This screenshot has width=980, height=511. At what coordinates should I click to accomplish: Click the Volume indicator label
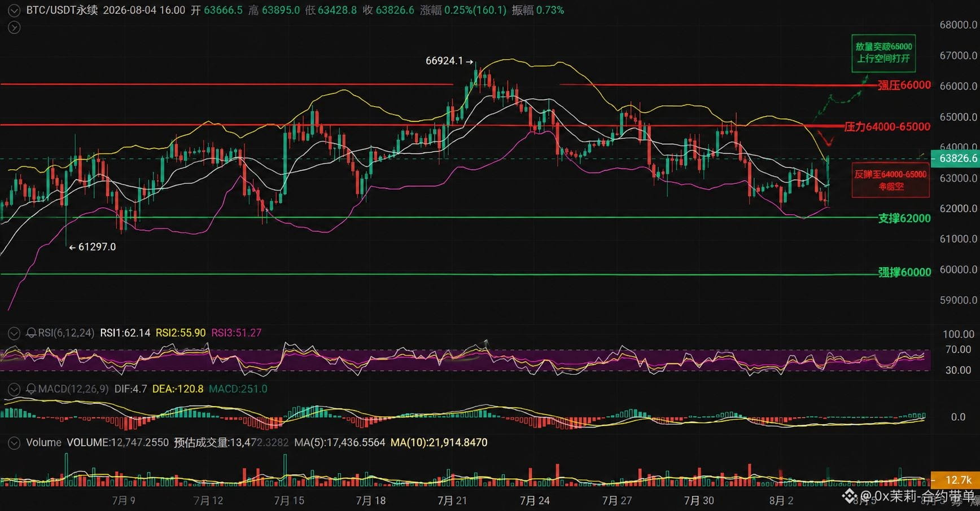click(43, 443)
